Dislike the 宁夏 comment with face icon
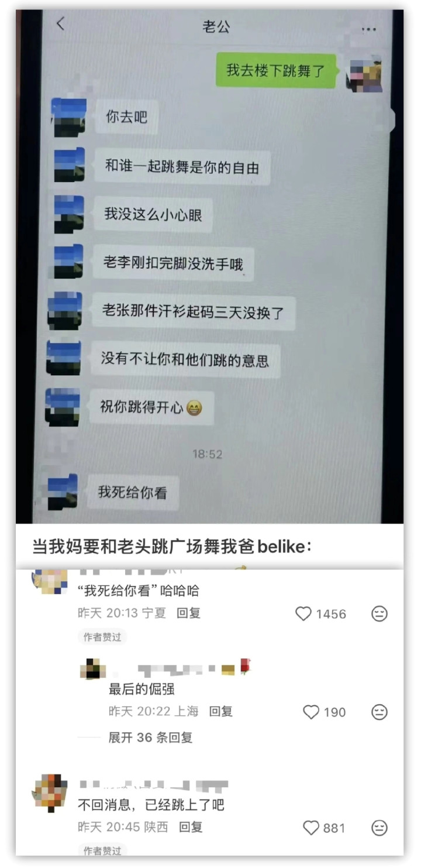 pyautogui.click(x=379, y=613)
